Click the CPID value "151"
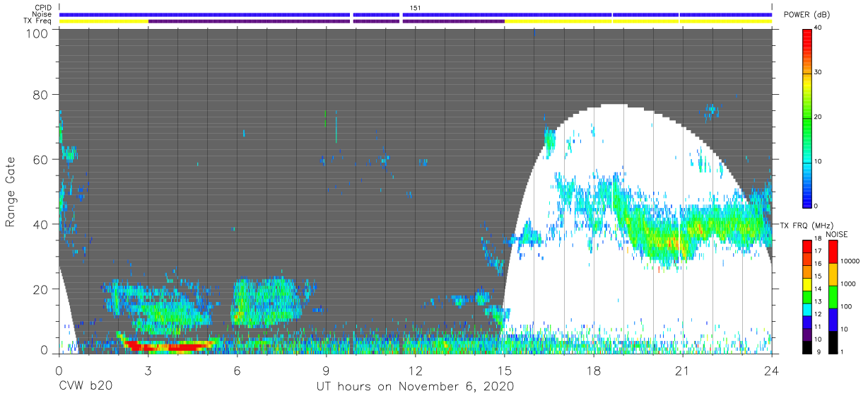 [415, 8]
